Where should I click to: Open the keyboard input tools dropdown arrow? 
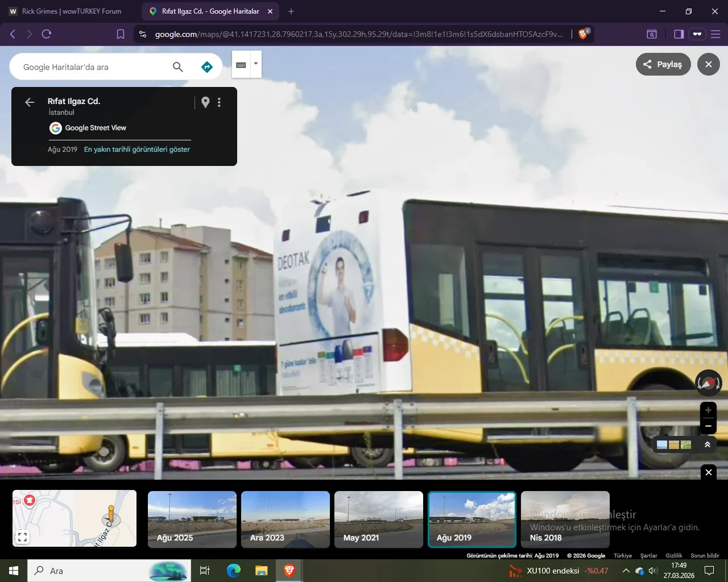[256, 64]
